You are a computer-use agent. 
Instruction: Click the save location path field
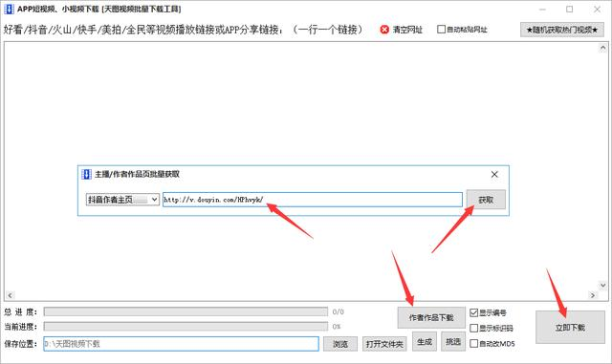(x=181, y=344)
